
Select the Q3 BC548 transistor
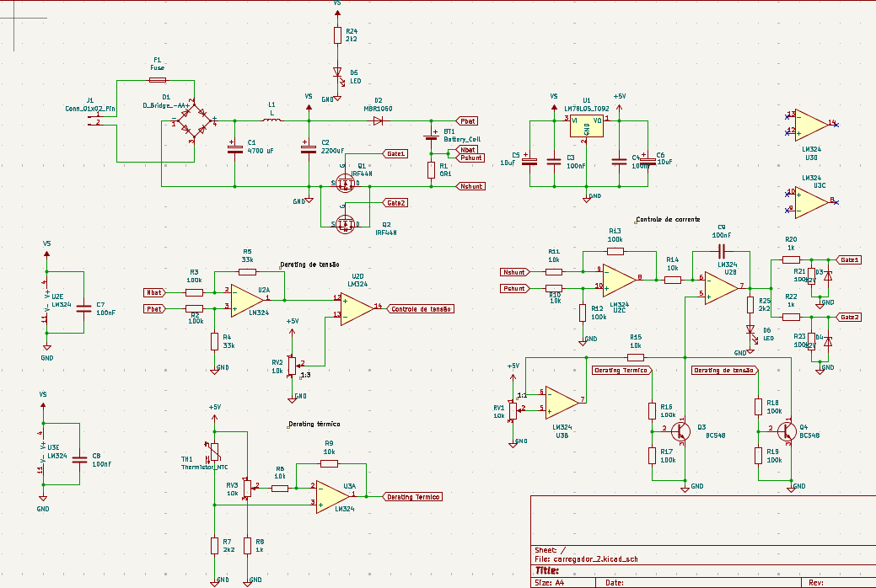pyautogui.click(x=680, y=431)
